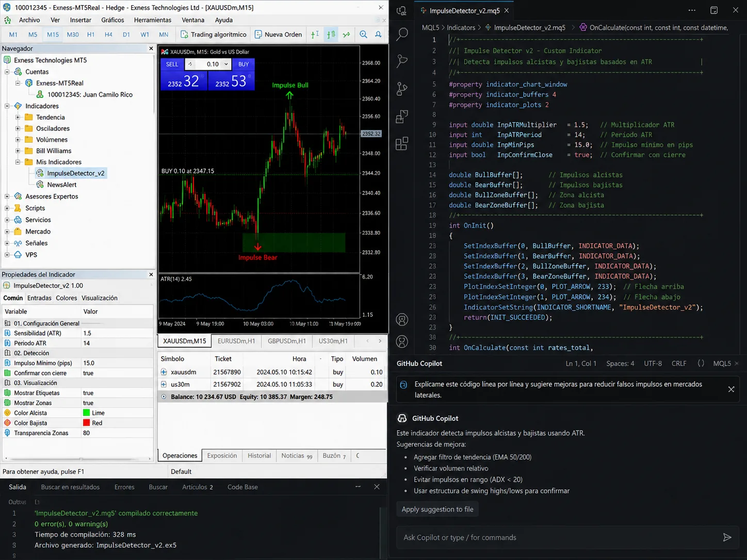Viewport: 747px width, 560px height.
Task: Open the VS Code Explorer icon in activity bar
Action: (401, 11)
